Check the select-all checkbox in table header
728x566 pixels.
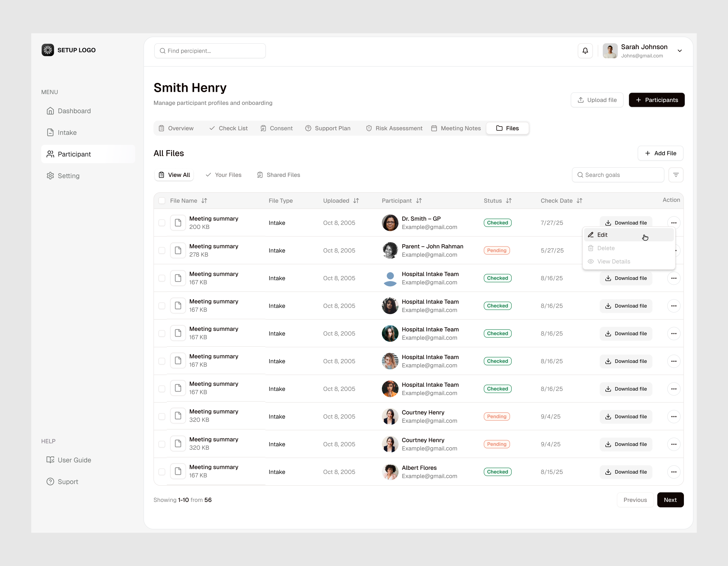pos(162,200)
